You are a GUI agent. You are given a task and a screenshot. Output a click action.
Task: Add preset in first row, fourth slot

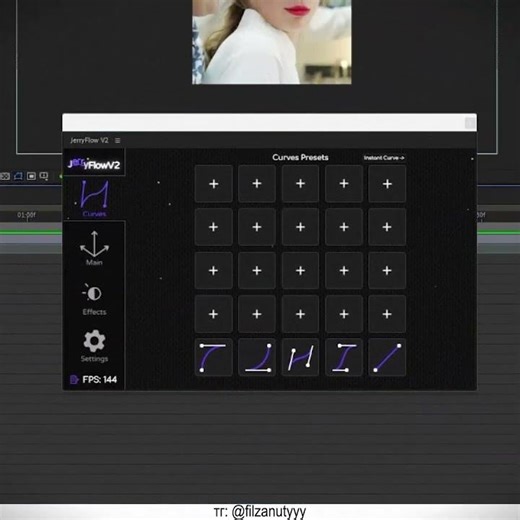point(344,184)
